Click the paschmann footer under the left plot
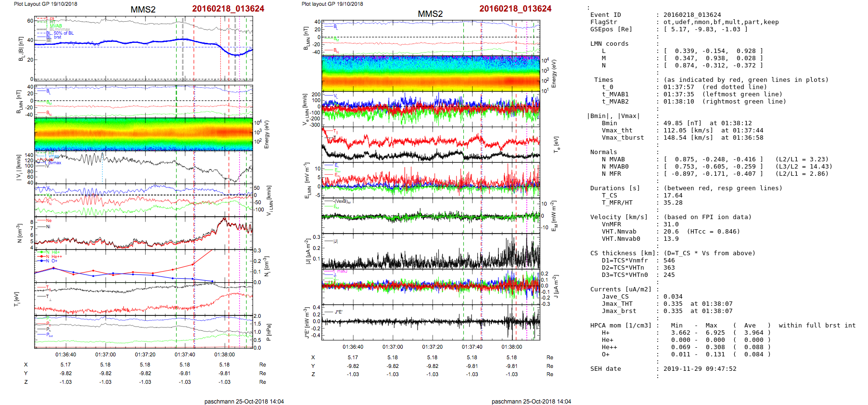Screen dimensions: 868x405 point(244,401)
